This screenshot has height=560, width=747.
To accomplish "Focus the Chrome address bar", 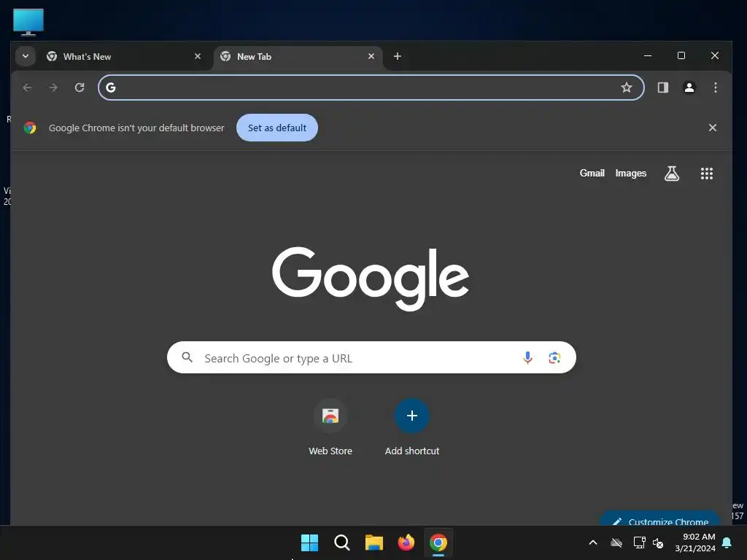I will pyautogui.click(x=371, y=87).
